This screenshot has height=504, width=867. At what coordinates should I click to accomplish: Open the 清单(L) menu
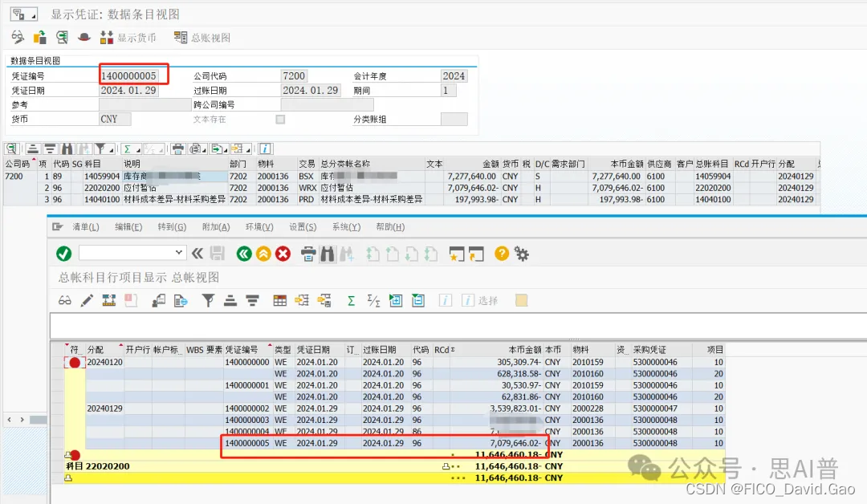(x=86, y=227)
